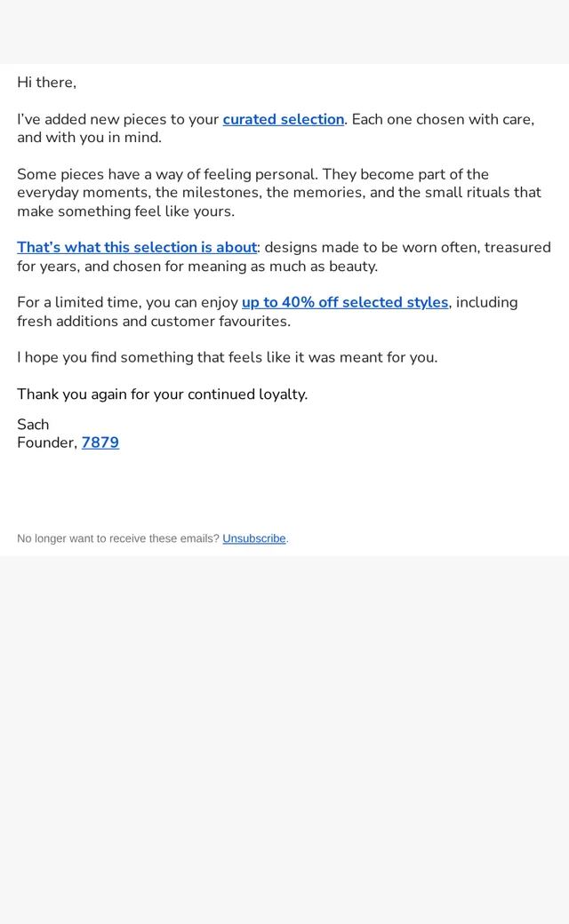Click the empty gray area below the email

284,739
